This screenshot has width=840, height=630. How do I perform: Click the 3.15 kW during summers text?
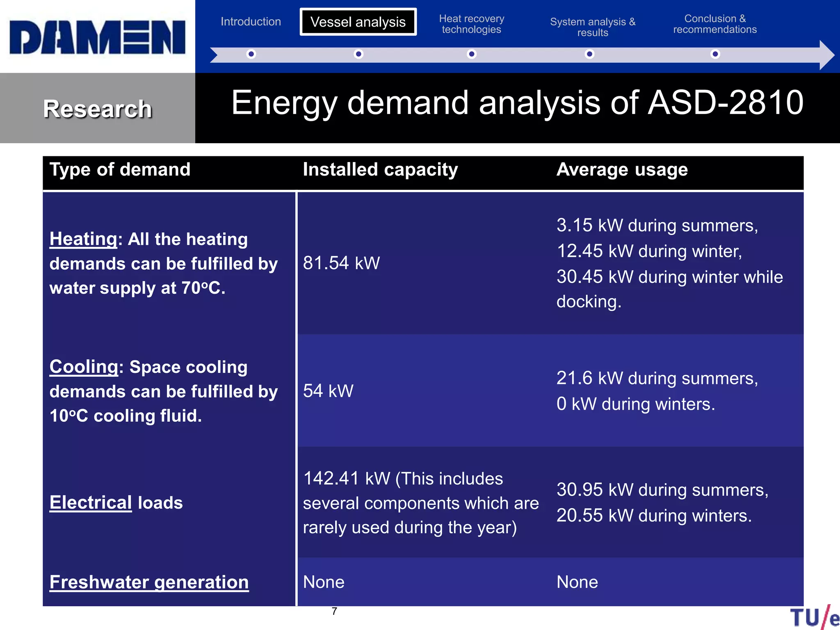657,225
